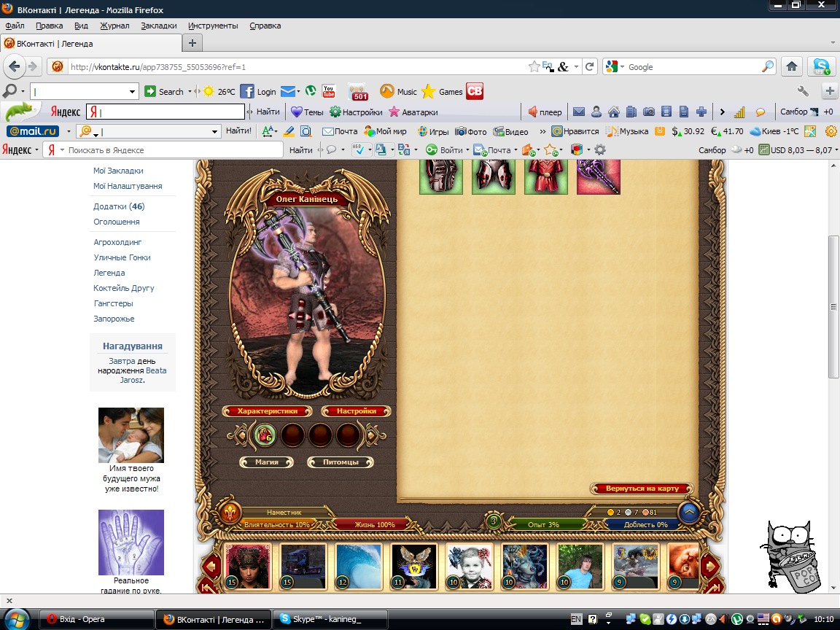The image size is (840, 630).
Task: Open Музыка in the Mail.ru toolbar
Action: [627, 131]
